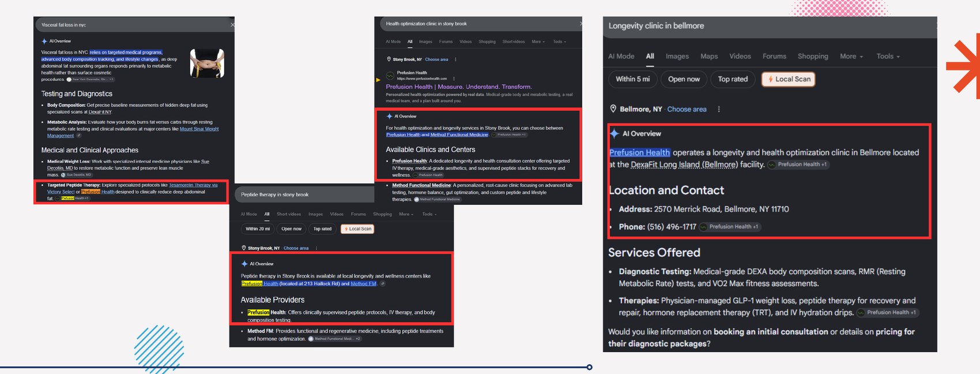The width and height of the screenshot is (980, 374).
Task: Click the waist measurement thumbnail in AI Overview
Action: pyautogui.click(x=208, y=63)
